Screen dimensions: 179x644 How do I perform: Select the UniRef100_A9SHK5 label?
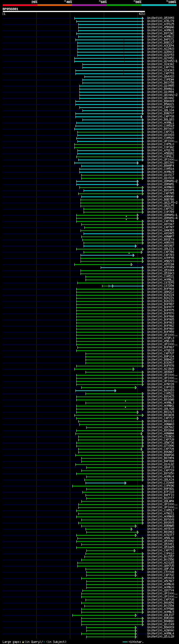(x=161, y=234)
